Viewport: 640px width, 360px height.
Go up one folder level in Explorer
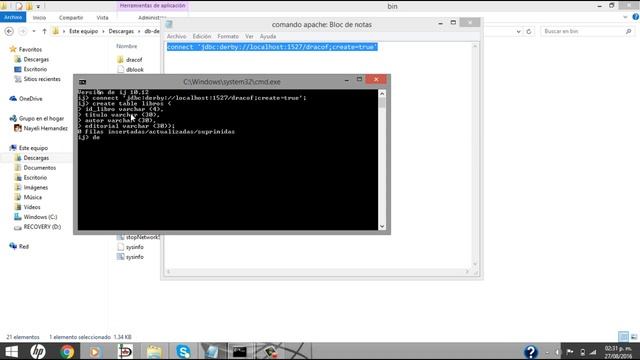(x=44, y=31)
